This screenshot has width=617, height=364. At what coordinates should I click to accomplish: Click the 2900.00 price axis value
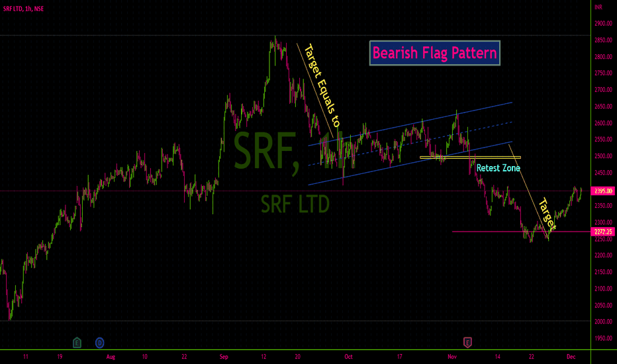click(603, 24)
